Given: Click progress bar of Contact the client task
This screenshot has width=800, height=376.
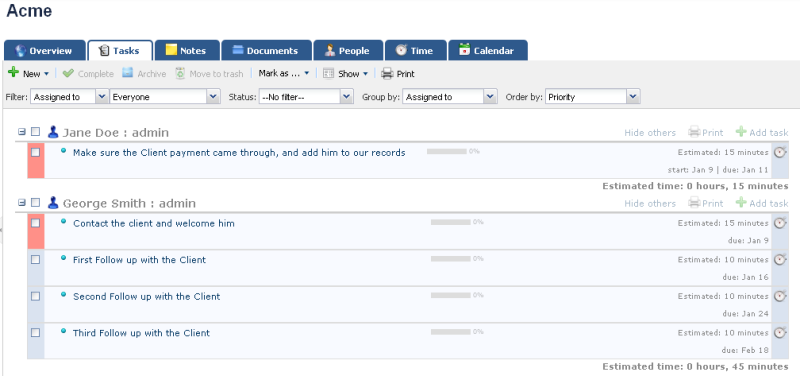Looking at the screenshot, I should point(451,222).
